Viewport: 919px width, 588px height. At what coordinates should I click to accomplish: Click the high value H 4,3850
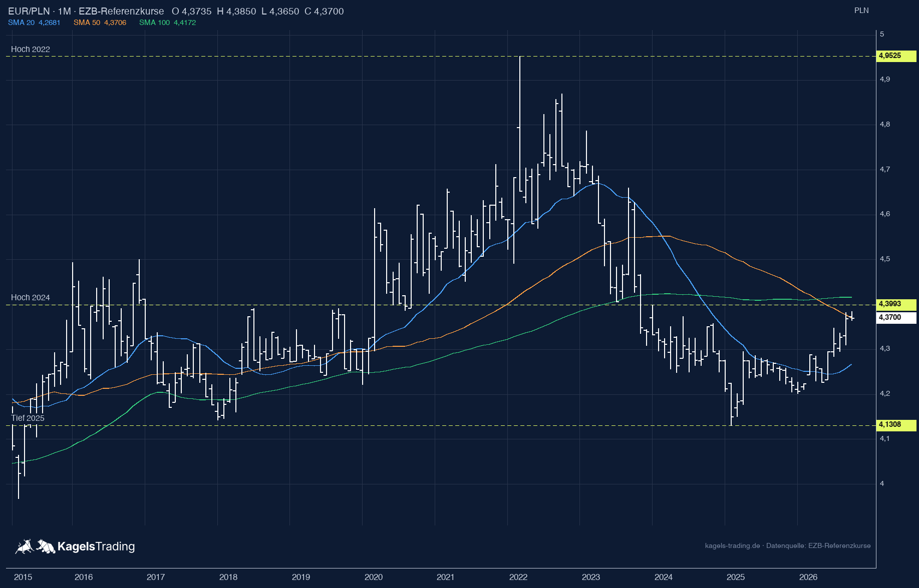coord(236,11)
